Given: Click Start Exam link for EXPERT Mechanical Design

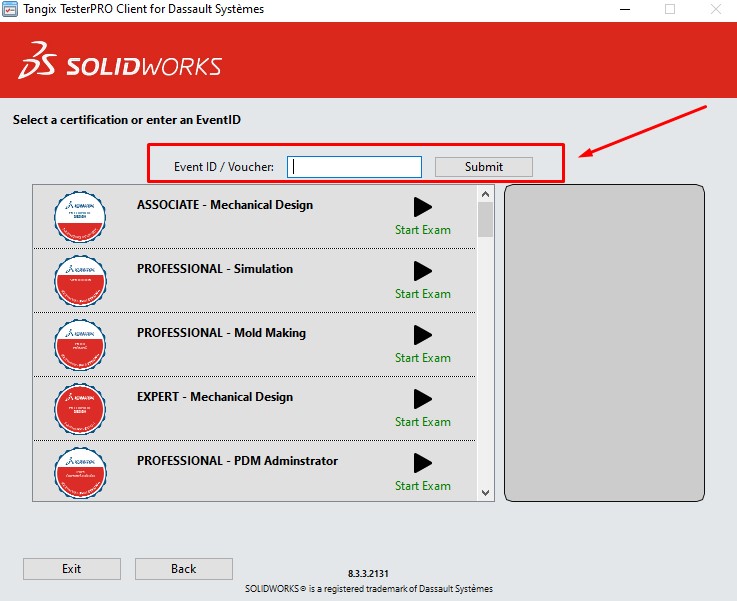Looking at the screenshot, I should (422, 422).
